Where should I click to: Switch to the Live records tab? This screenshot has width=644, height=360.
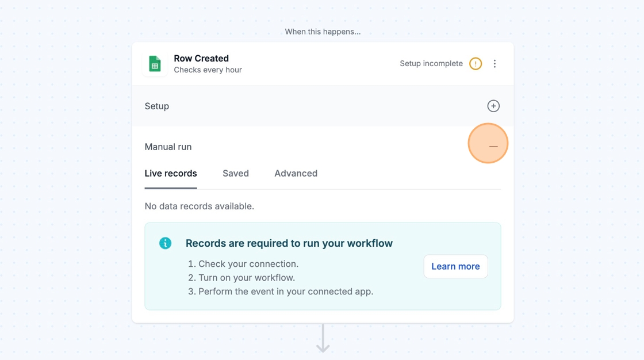tap(171, 174)
